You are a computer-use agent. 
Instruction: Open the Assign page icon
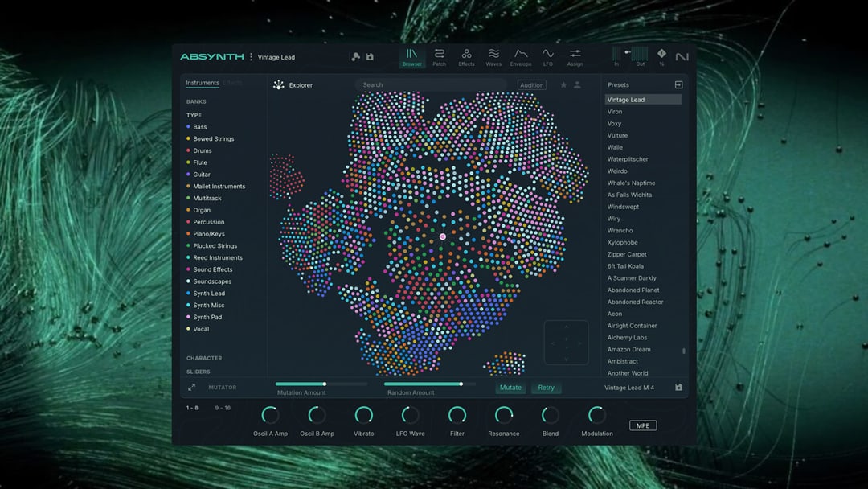pyautogui.click(x=575, y=56)
